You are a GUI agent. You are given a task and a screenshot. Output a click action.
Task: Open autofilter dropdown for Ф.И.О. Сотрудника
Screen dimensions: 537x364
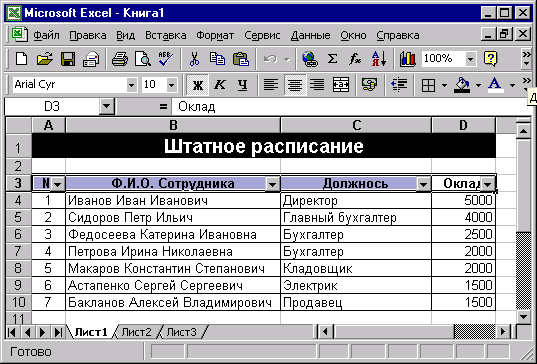tap(272, 185)
